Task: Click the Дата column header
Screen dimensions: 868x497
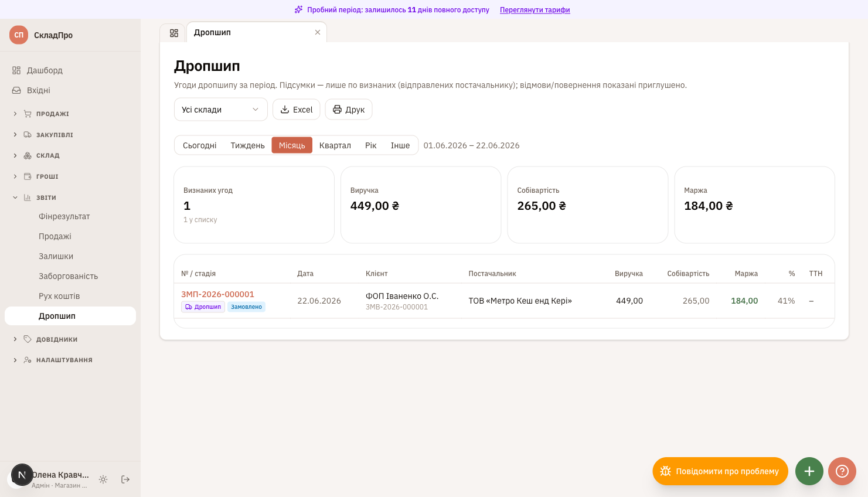Action: coord(305,274)
